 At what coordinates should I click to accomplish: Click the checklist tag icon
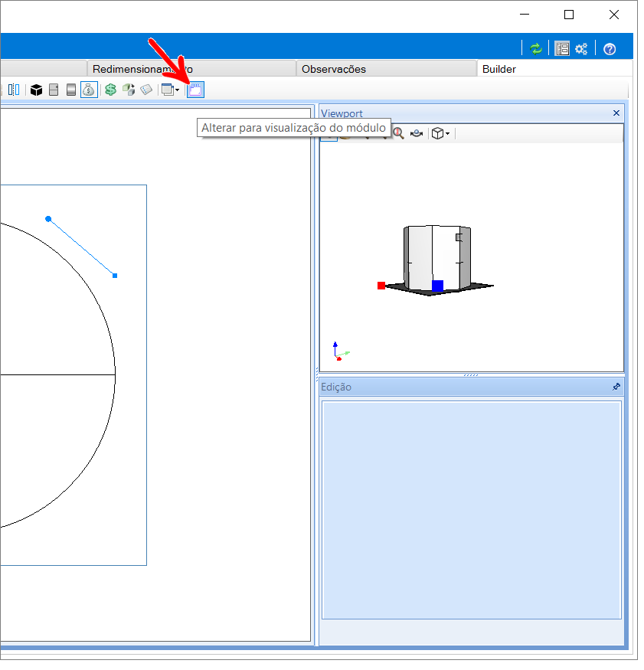tap(148, 90)
